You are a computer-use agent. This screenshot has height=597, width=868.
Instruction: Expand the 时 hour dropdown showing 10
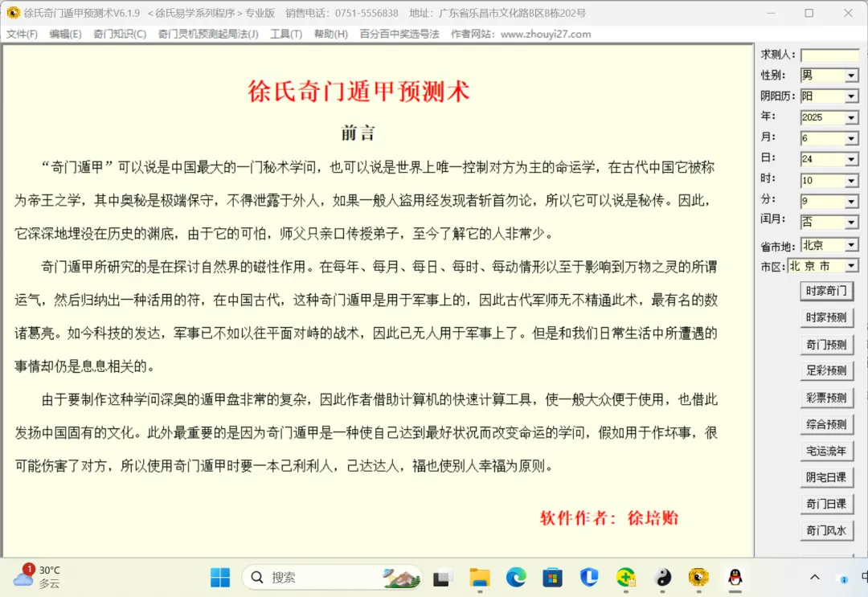click(851, 181)
